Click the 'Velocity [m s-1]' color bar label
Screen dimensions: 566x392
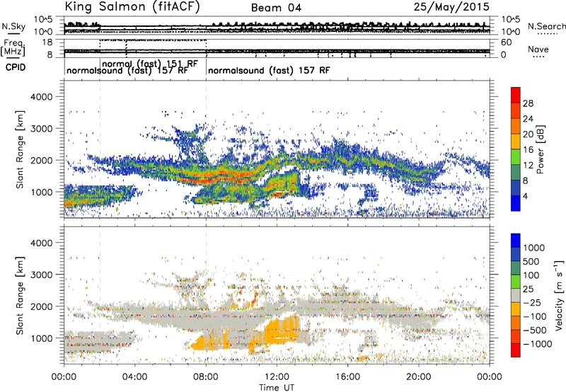(x=559, y=295)
